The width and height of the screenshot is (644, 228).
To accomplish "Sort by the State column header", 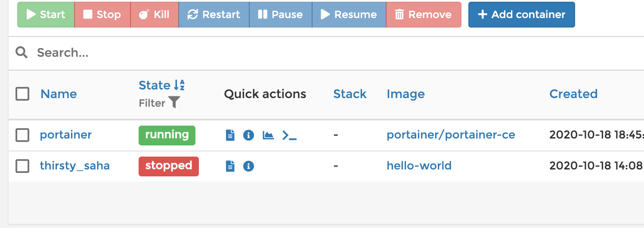I will 155,85.
